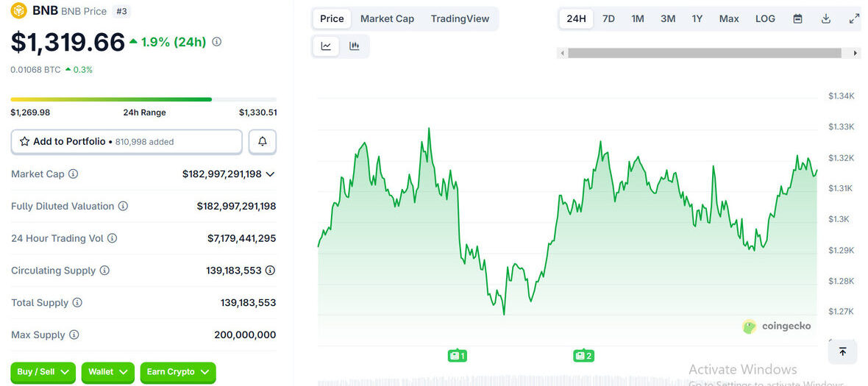Expand the Market Cap chevron
This screenshot has width=868, height=386.
270,174
